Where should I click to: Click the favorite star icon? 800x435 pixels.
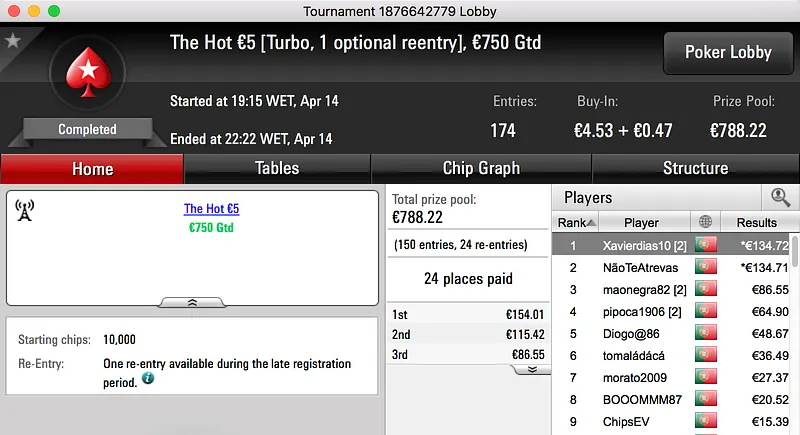[x=13, y=41]
